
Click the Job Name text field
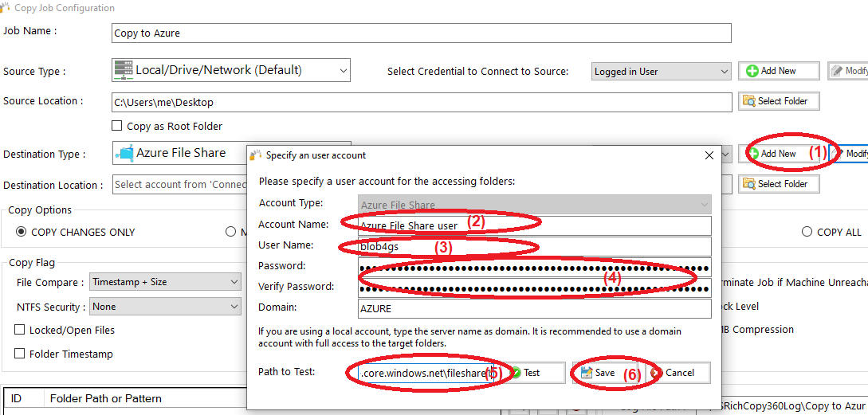pos(421,33)
